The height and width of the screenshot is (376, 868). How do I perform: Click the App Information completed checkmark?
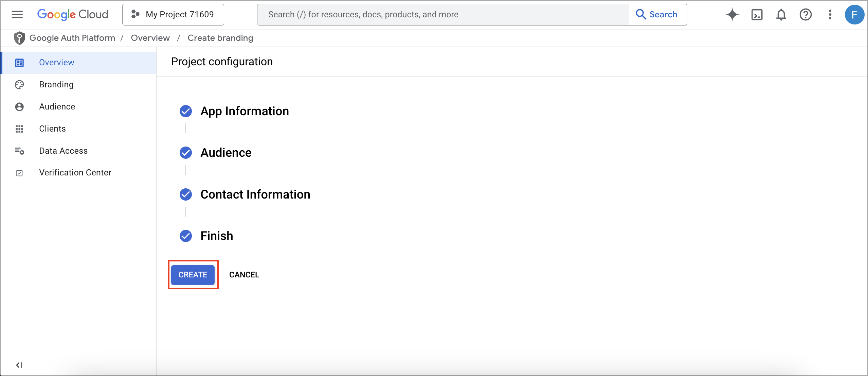pos(186,111)
